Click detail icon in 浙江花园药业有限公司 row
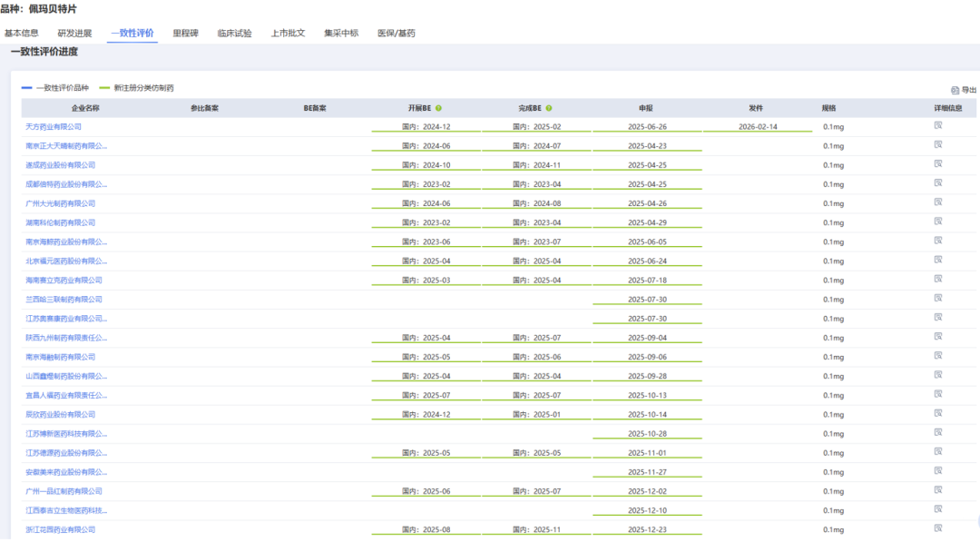The image size is (980, 542). coord(938,528)
